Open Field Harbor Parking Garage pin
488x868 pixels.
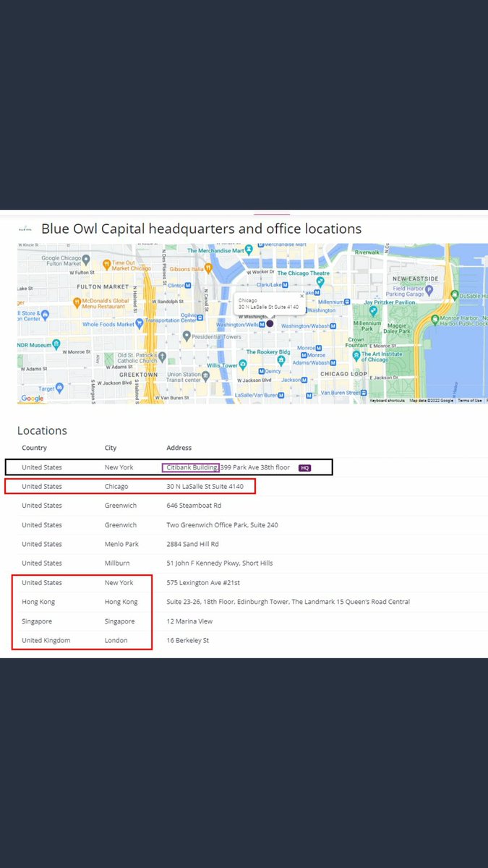coord(429,289)
